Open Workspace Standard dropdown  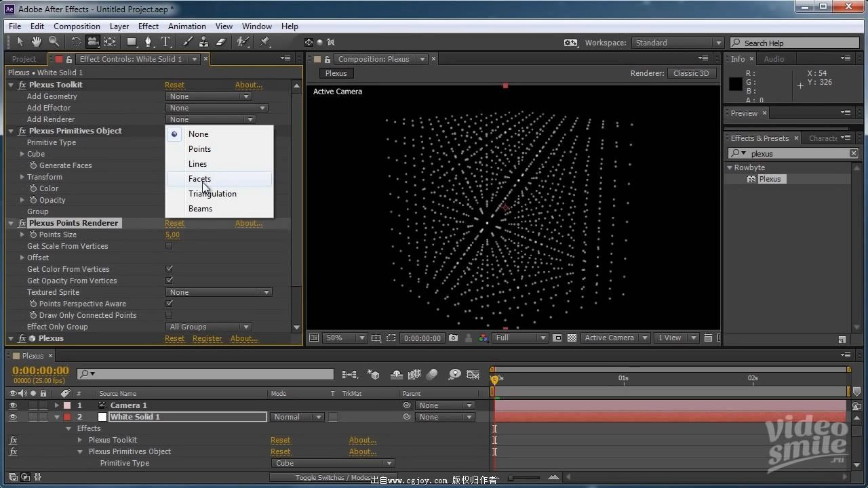click(677, 43)
